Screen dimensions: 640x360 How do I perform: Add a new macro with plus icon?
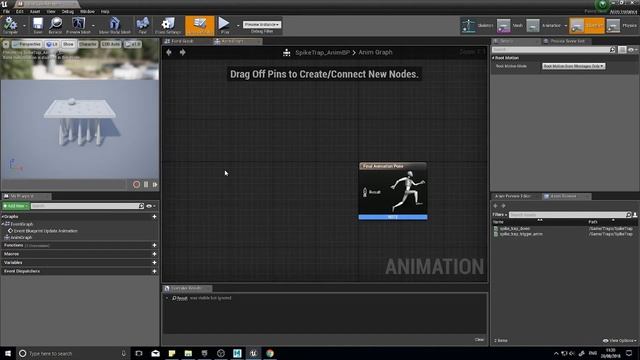pyautogui.click(x=154, y=254)
